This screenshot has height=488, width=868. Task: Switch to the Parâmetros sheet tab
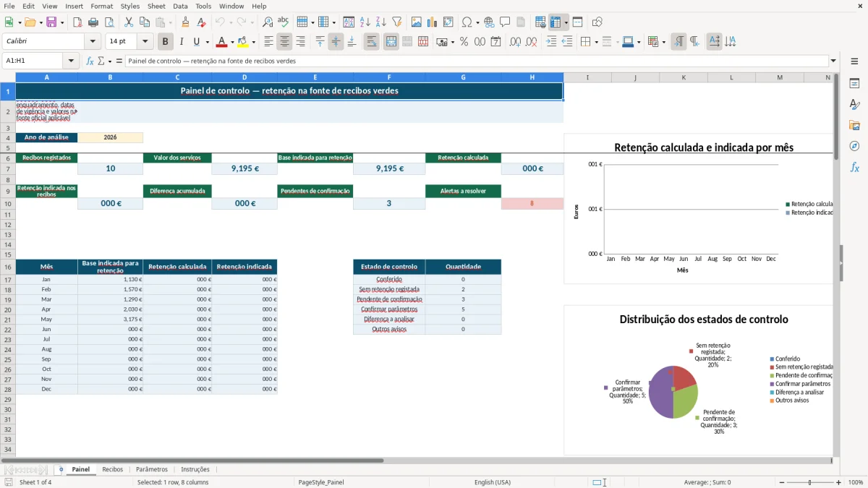click(x=152, y=469)
